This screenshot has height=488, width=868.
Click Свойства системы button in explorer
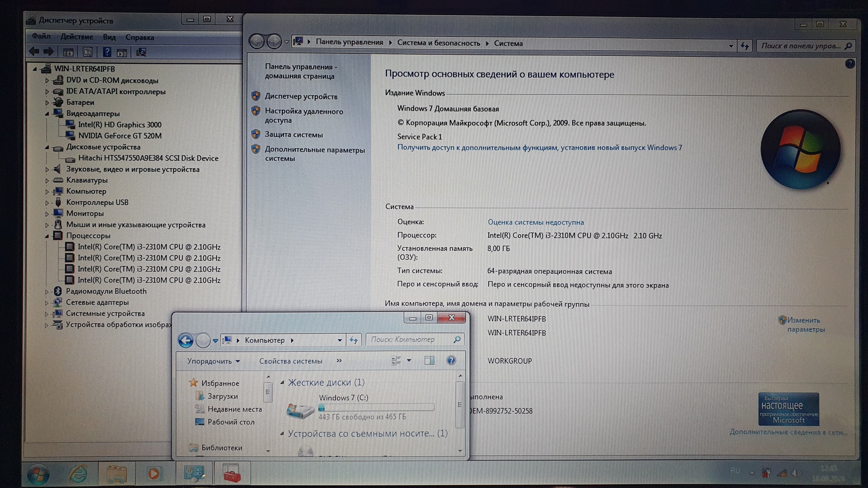pyautogui.click(x=291, y=361)
